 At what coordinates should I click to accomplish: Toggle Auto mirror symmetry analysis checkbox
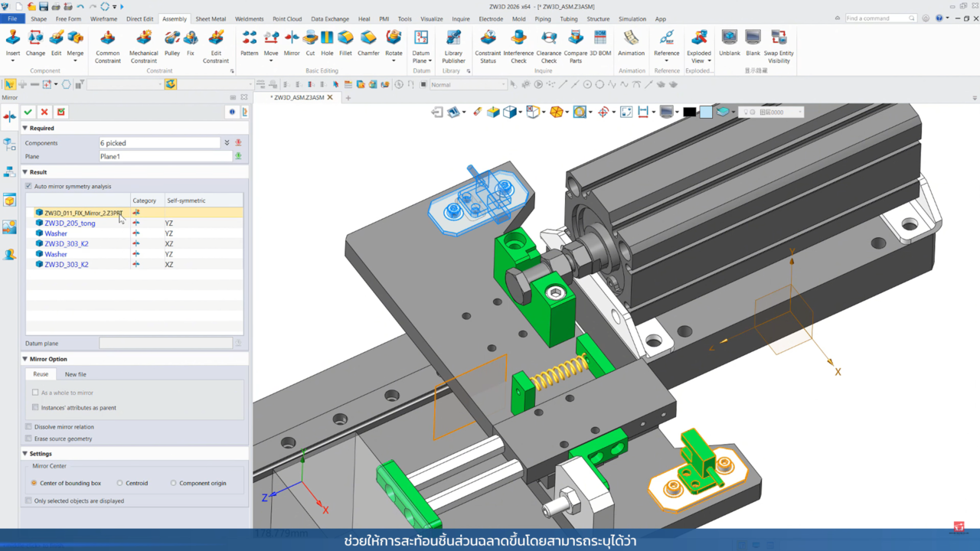(x=29, y=186)
